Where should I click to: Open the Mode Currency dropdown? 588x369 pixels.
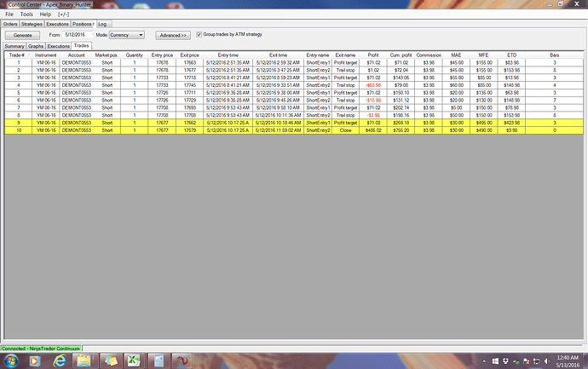click(x=127, y=35)
